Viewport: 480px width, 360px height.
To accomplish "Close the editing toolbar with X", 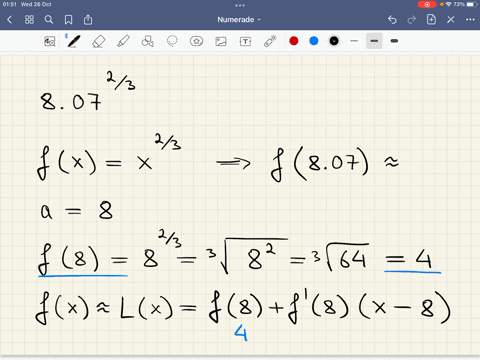I will pos(451,20).
